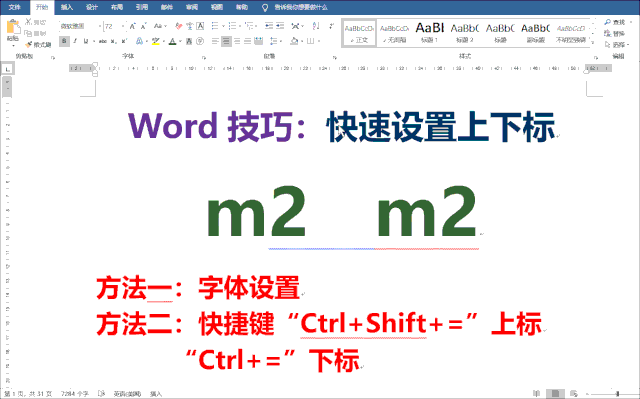Click the Replace icon in Editing group
The height and width of the screenshot is (399, 640).
608,33
